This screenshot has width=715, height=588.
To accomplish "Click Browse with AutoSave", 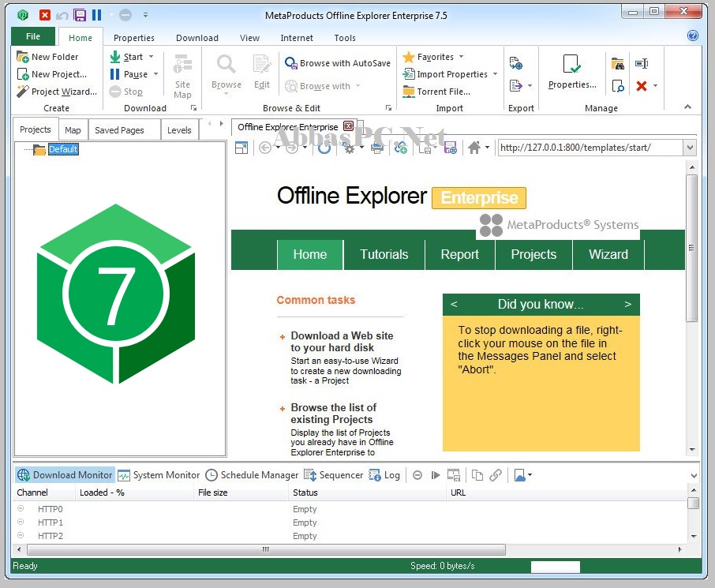I will (338, 63).
